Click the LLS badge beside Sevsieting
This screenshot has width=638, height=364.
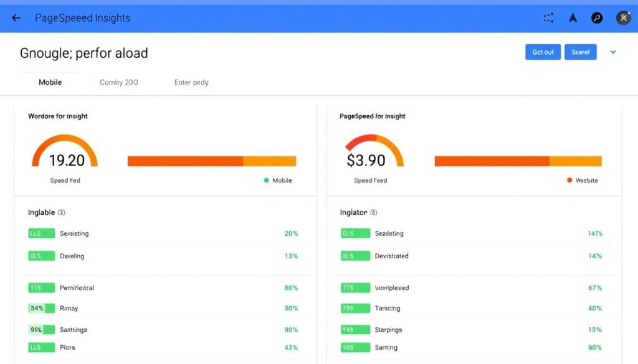[42, 233]
